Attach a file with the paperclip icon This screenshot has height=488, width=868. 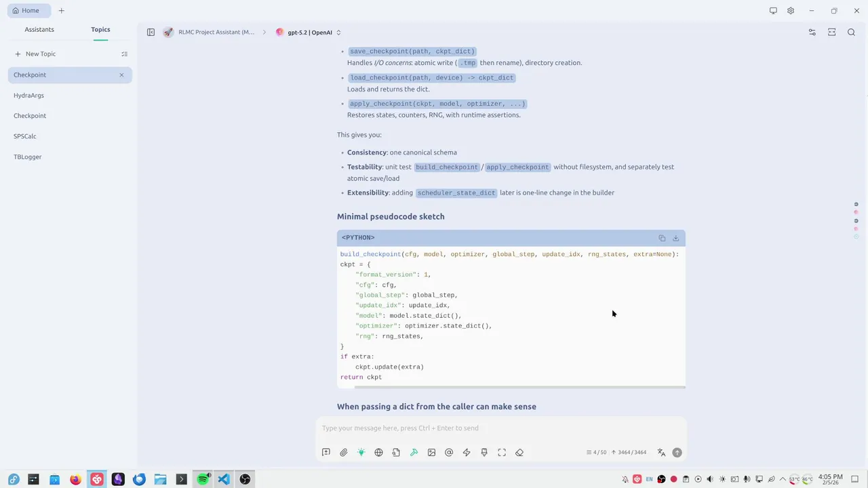pos(344,453)
